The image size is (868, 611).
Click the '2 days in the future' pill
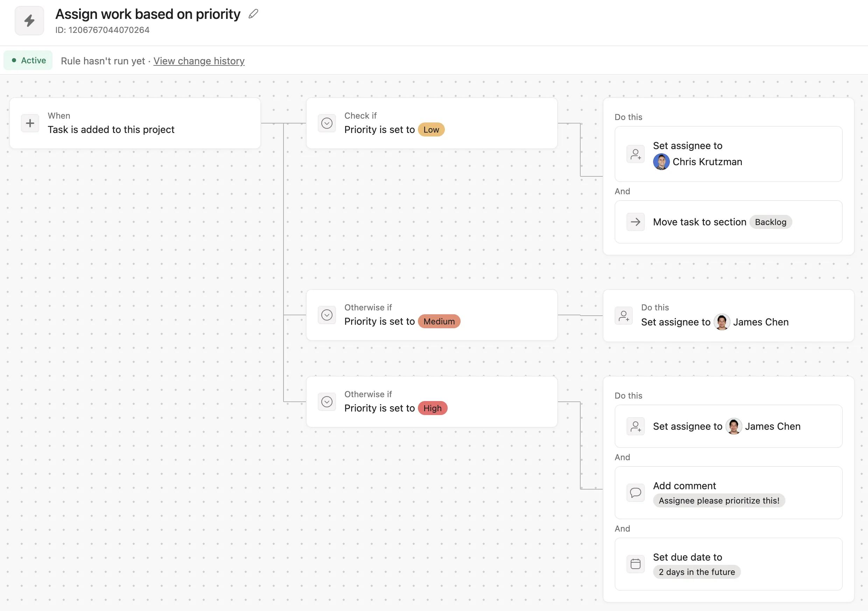(x=696, y=572)
